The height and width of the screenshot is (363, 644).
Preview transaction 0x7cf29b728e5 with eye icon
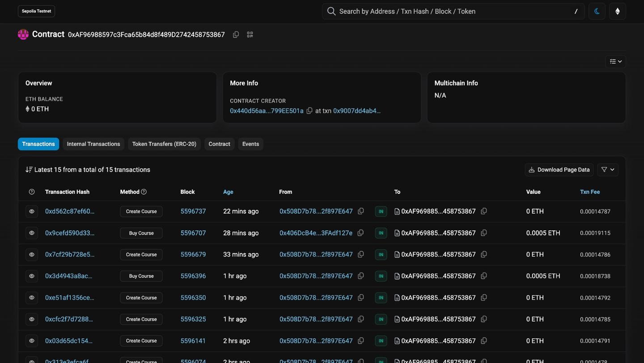pyautogui.click(x=32, y=254)
